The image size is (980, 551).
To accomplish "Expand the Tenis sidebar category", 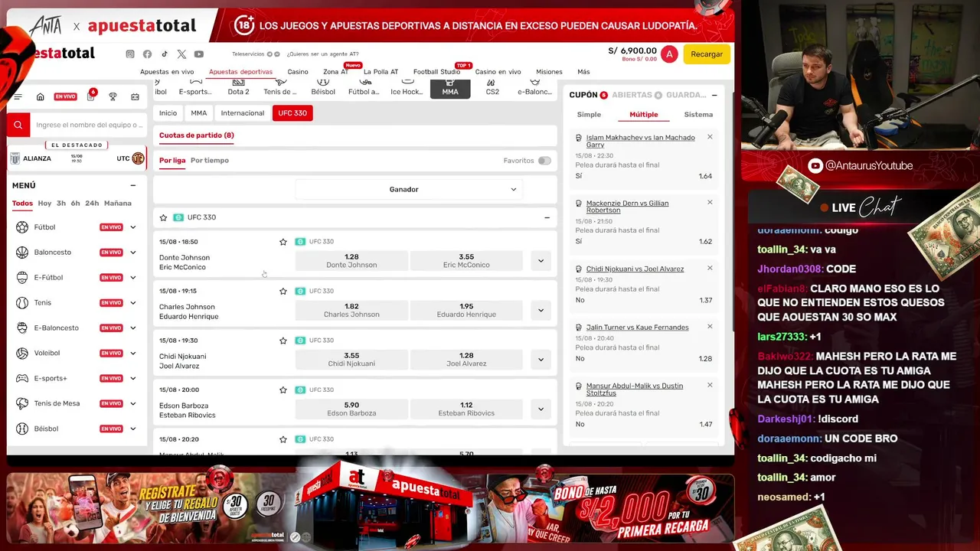I will click(x=133, y=303).
